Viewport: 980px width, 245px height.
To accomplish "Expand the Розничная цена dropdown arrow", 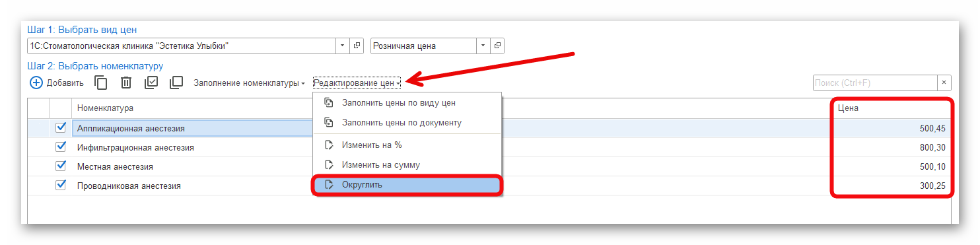I will pos(483,46).
